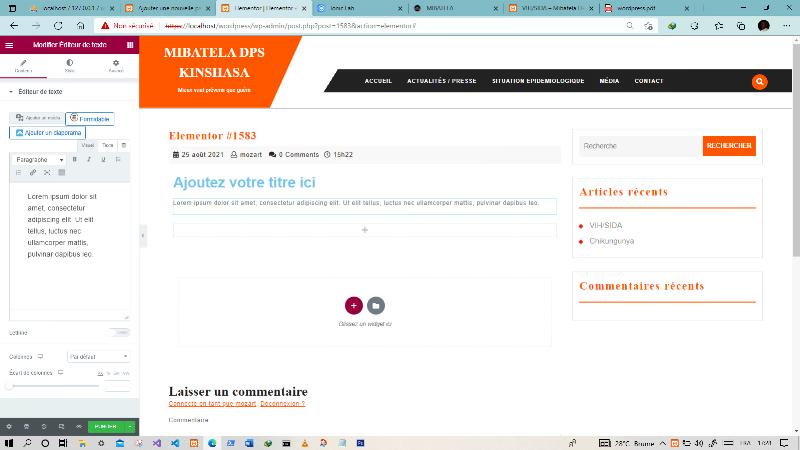The width and height of the screenshot is (800, 450).
Task: Open SITUATION EPIDEMIOLOGIQUE menu item
Action: 538,81
